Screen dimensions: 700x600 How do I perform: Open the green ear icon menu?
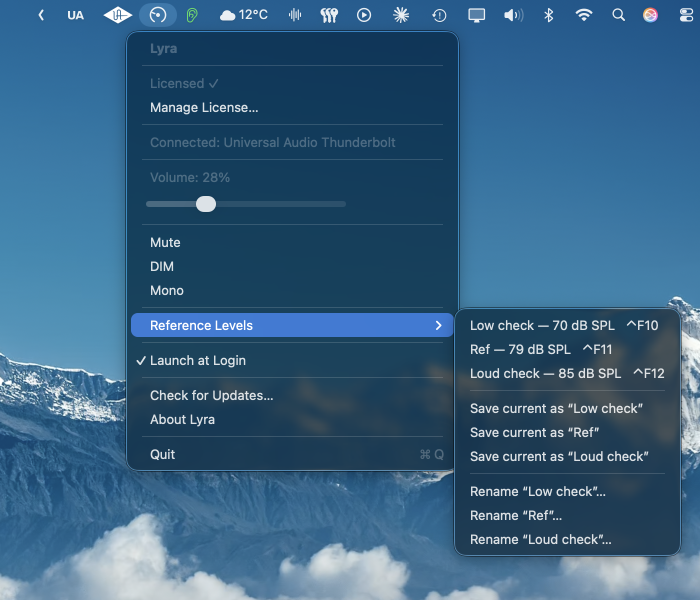tap(192, 15)
